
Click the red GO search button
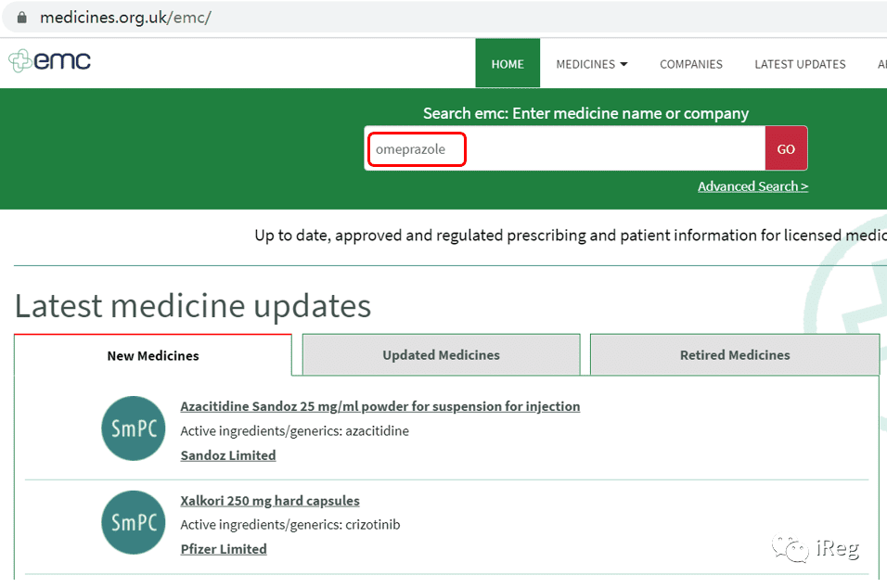coord(786,148)
